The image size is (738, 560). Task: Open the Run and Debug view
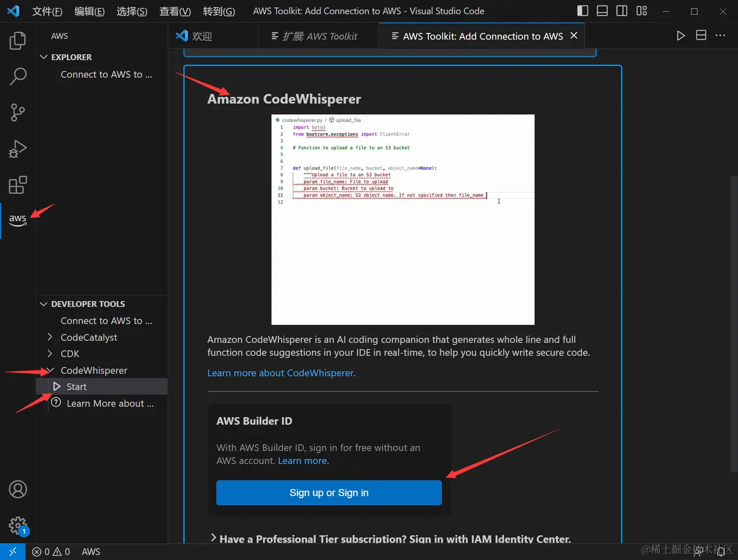coord(18,149)
